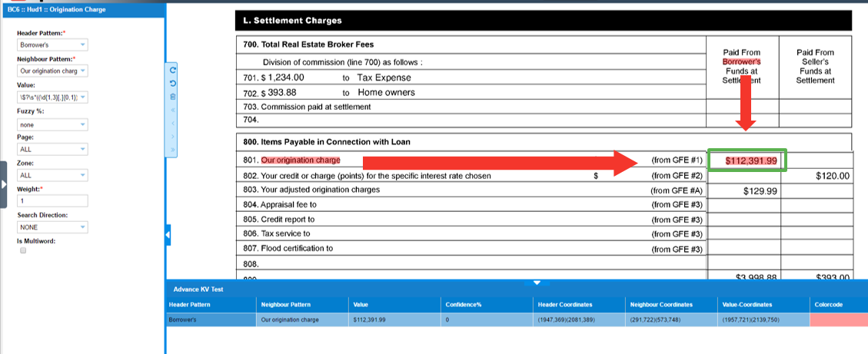The height and width of the screenshot is (354, 868).
Task: Toggle the Is Multiword checkbox
Action: [23, 250]
